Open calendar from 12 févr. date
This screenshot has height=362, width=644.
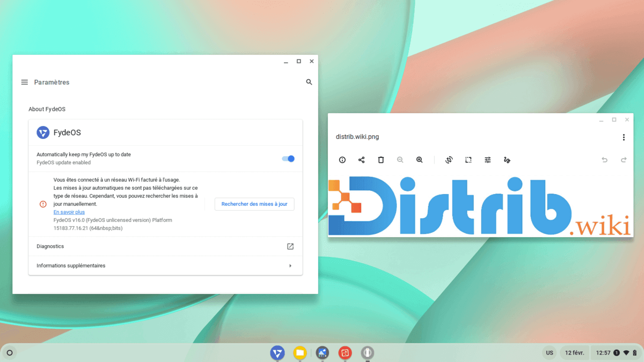pyautogui.click(x=575, y=353)
